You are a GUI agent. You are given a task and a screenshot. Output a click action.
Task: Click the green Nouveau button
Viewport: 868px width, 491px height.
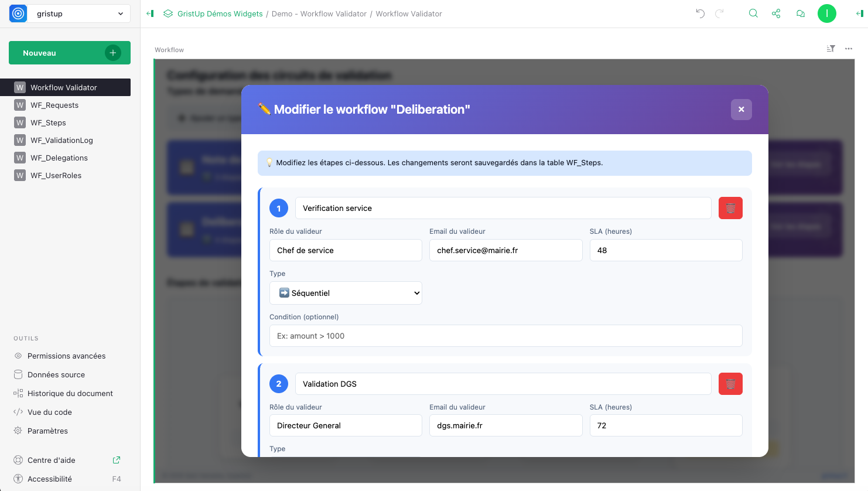(x=69, y=53)
